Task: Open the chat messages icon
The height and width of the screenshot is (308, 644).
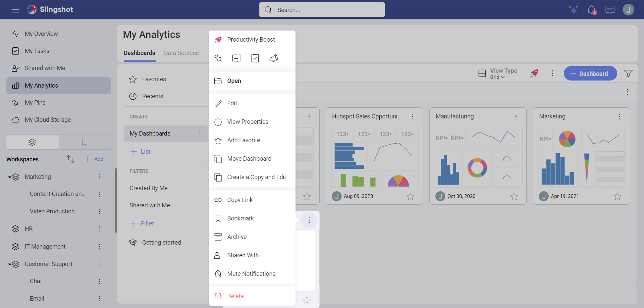Action: pos(610,10)
